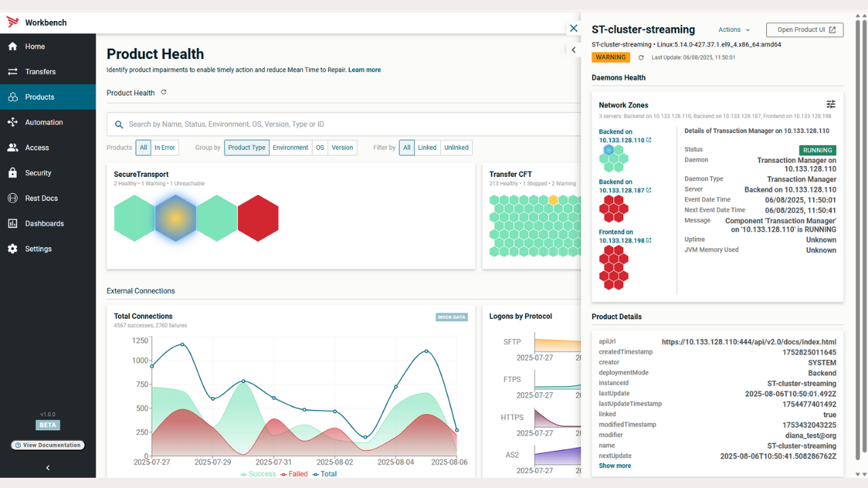The width and height of the screenshot is (868, 488).
Task: Toggle Total series in chart legend
Action: 324,474
